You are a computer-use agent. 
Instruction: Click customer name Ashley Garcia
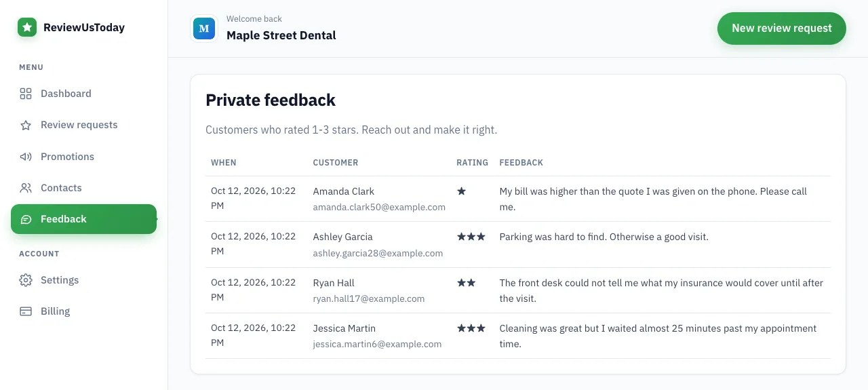tap(343, 237)
